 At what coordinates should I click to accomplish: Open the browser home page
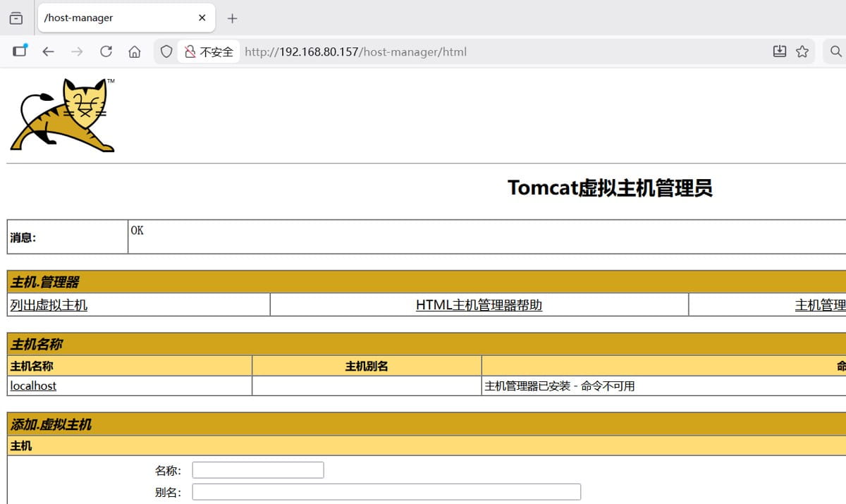pos(134,51)
